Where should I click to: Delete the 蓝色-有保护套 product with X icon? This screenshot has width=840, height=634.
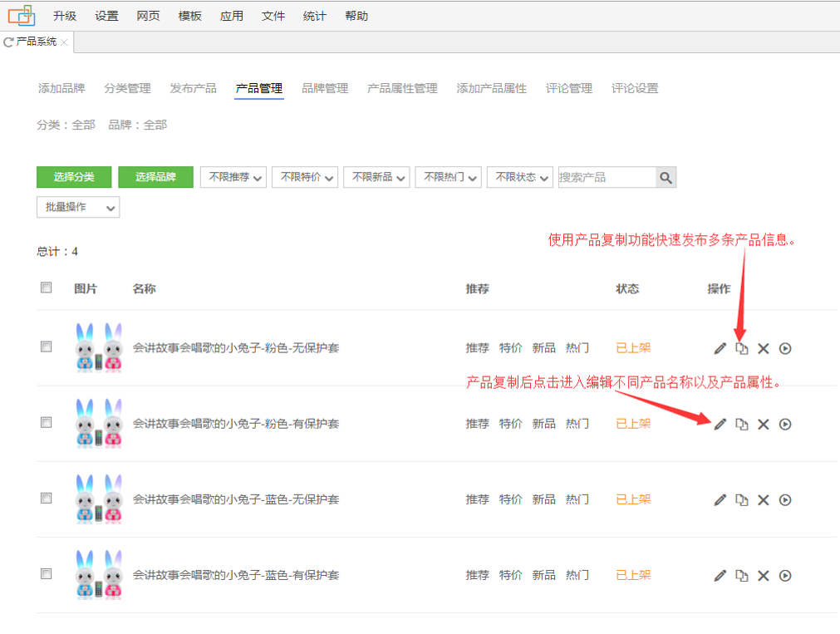tap(764, 576)
